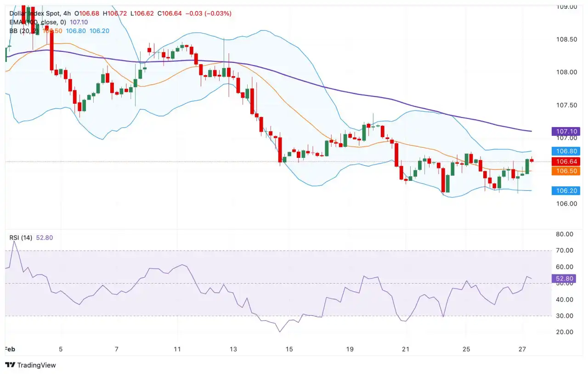Viewport: 588px width, 374px height.
Task: Click the last green candlestick near 27
Action: point(527,166)
